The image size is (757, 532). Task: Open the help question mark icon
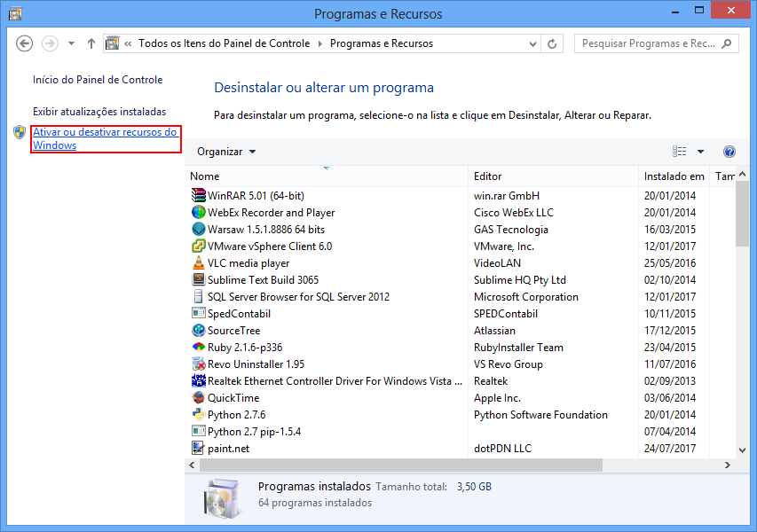pyautogui.click(x=729, y=152)
